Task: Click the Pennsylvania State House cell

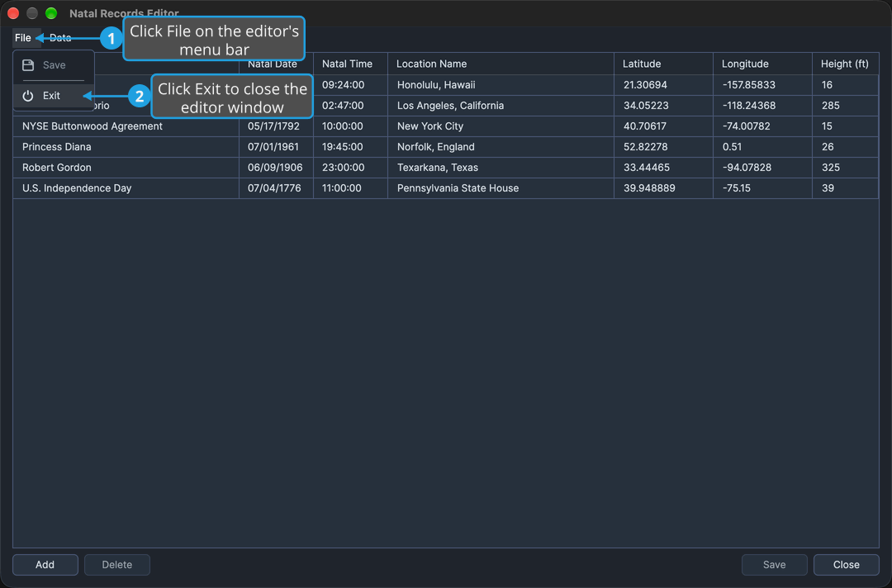Action: tap(501, 187)
